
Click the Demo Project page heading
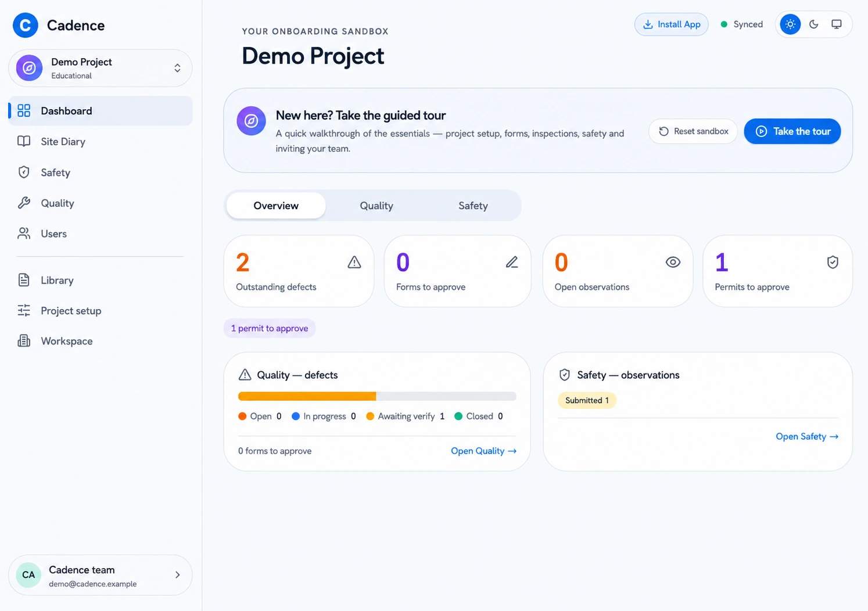[313, 56]
